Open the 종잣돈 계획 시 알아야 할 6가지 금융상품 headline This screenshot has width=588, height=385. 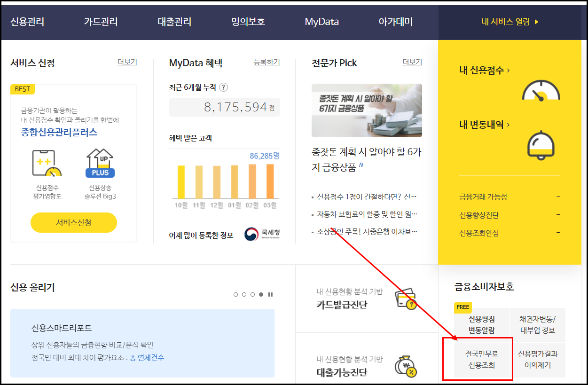pos(367,160)
